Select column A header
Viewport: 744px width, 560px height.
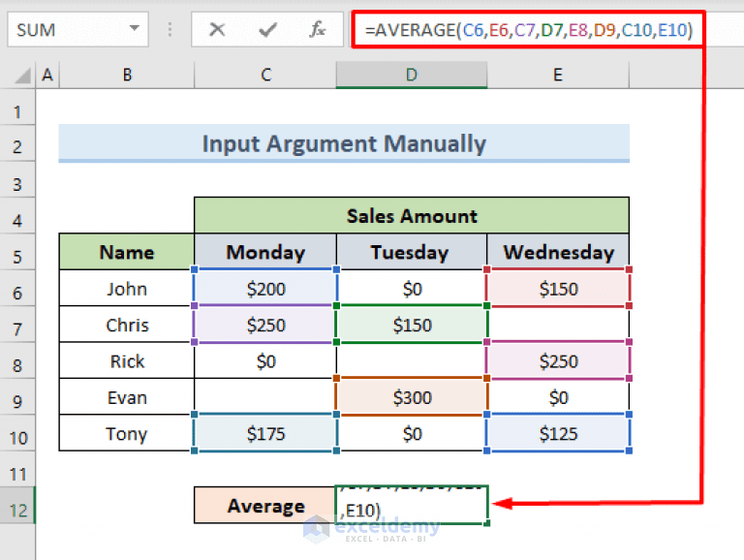[x=46, y=75]
